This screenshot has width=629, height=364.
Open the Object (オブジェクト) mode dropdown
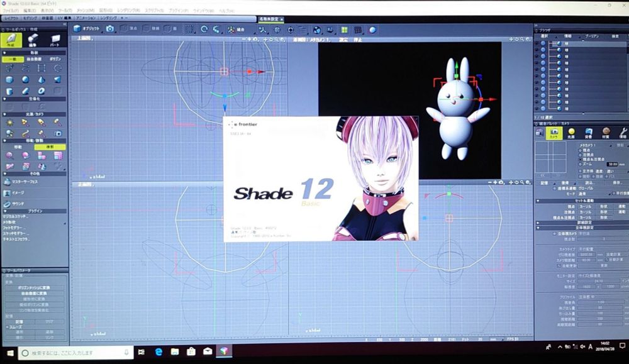point(87,29)
